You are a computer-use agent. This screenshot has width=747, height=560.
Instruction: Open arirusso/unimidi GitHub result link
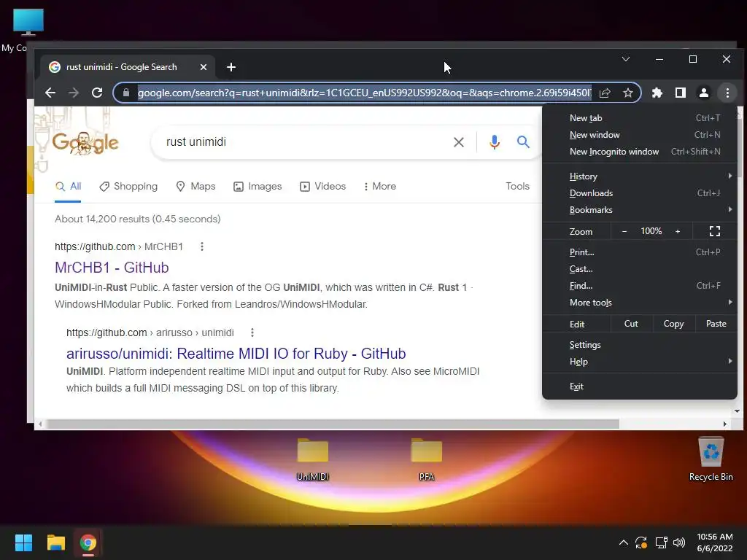pos(236,354)
